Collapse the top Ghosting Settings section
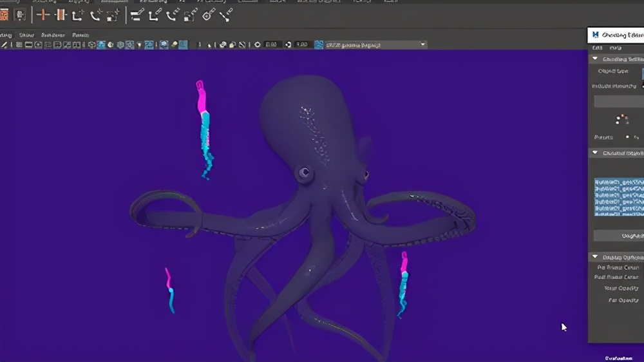The width and height of the screenshot is (644, 362). 595,59
